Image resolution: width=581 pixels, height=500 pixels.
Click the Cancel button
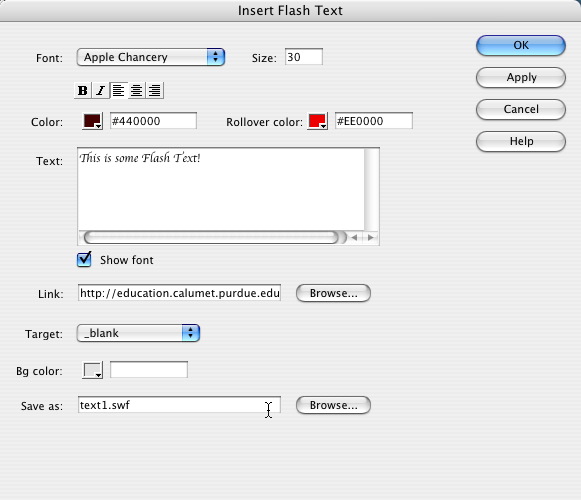521,109
